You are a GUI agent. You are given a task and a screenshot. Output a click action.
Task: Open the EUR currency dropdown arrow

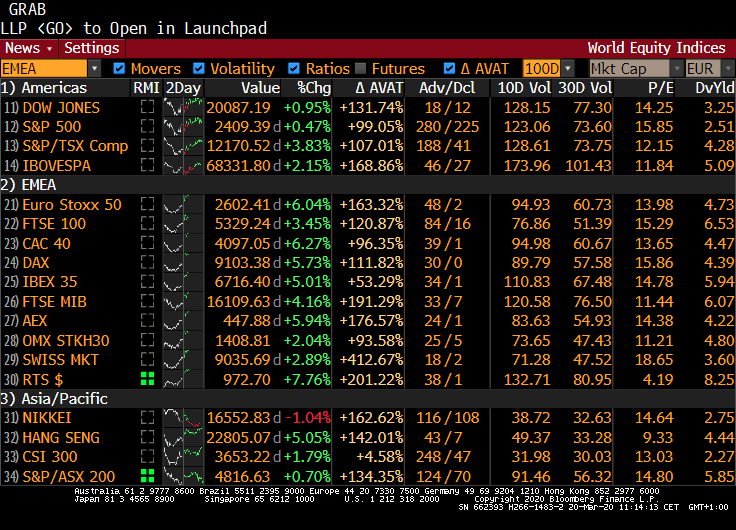[x=728, y=69]
